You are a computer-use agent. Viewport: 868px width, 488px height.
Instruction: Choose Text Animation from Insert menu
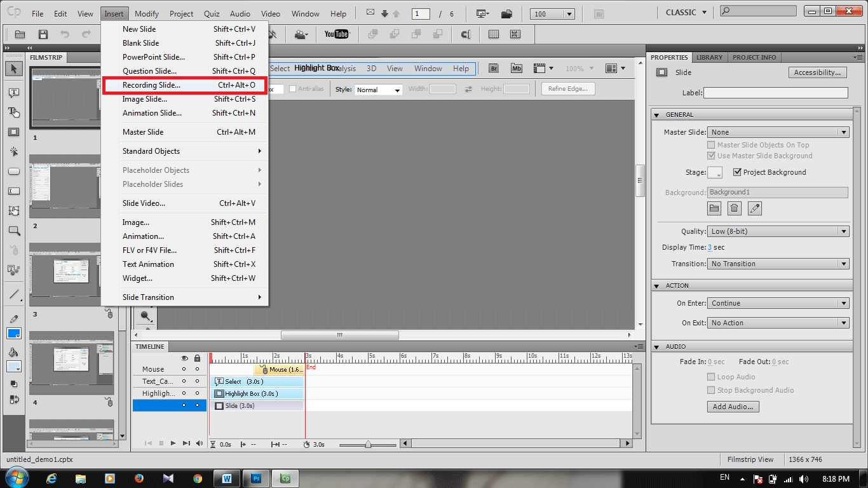coord(186,264)
